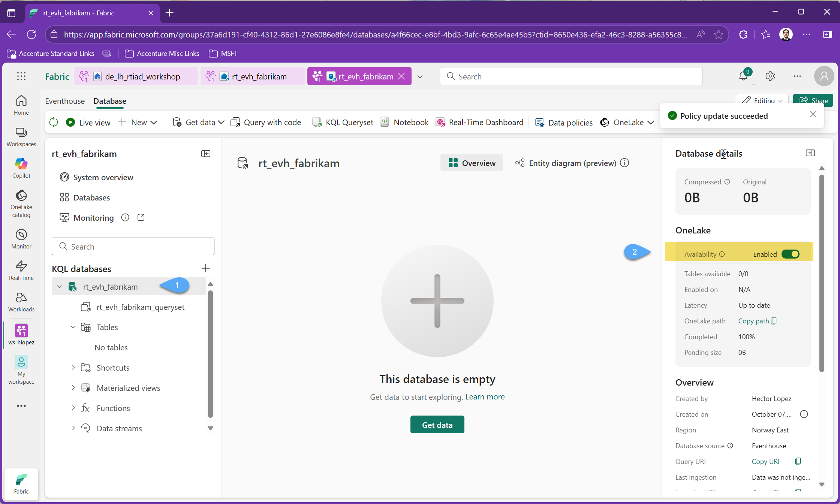Image resolution: width=840 pixels, height=504 pixels.
Task: Switch on Live view
Action: (88, 123)
